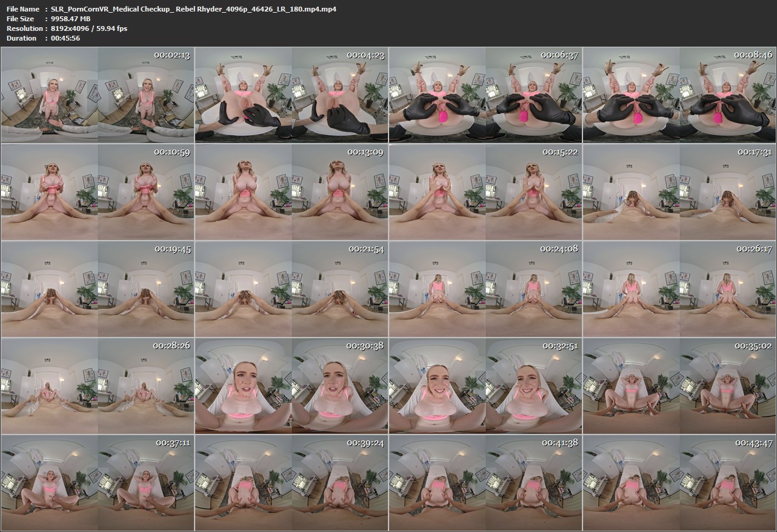Screen dimensions: 777x532
Task: Click the preview stamped 00:35:02
Action: click(x=679, y=386)
